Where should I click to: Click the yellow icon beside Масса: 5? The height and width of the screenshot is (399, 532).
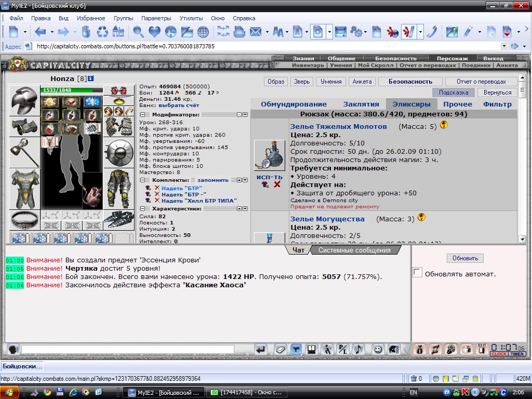click(x=444, y=125)
